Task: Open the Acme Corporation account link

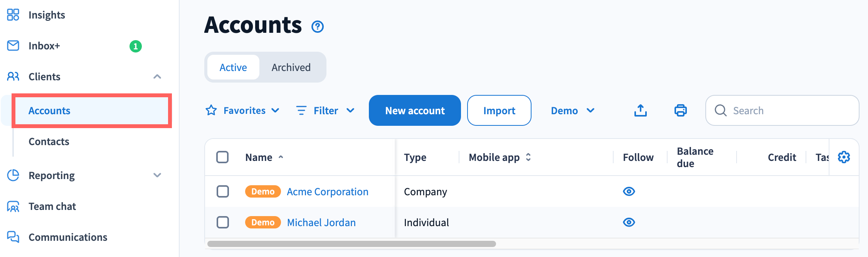Action: coord(328,192)
